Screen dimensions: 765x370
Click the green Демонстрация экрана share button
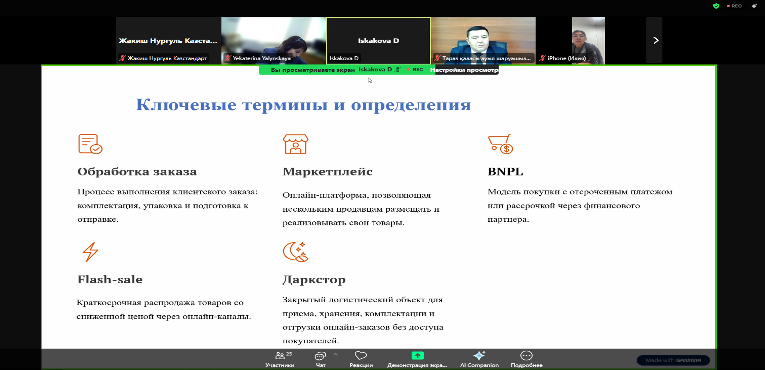click(417, 359)
